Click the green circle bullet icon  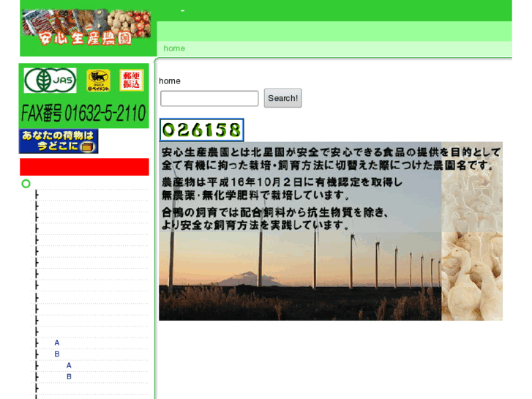click(x=26, y=184)
